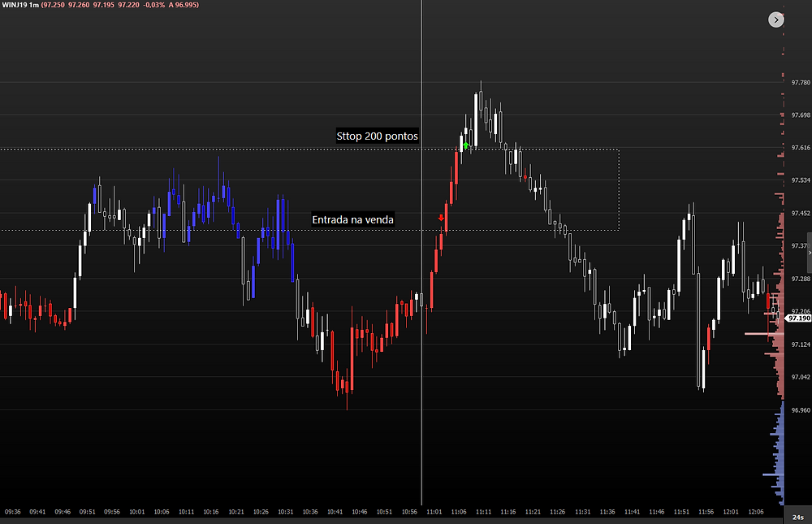Click the 11:41 time axis label
The height and width of the screenshot is (524, 812).
[632, 512]
